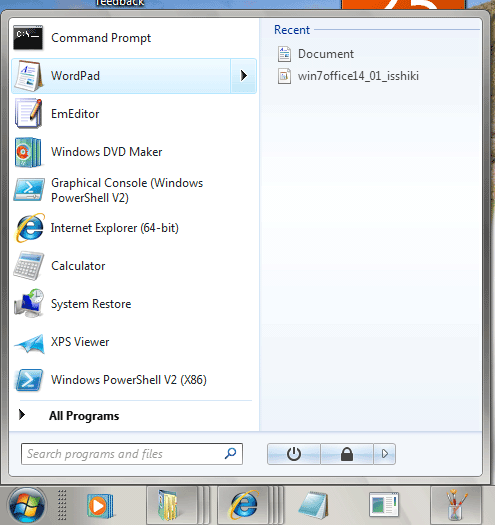Select the Calculator entry text
The width and height of the screenshot is (495, 525).
78,266
